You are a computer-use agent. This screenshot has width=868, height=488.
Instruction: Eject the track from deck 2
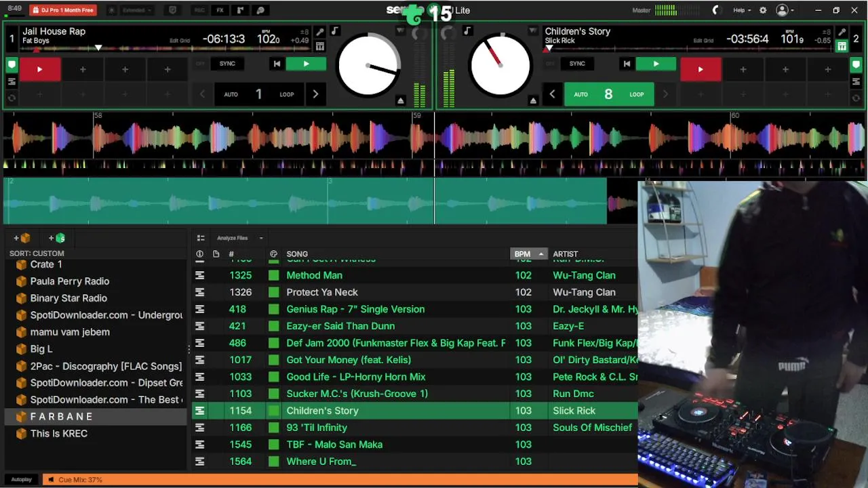pyautogui.click(x=533, y=100)
